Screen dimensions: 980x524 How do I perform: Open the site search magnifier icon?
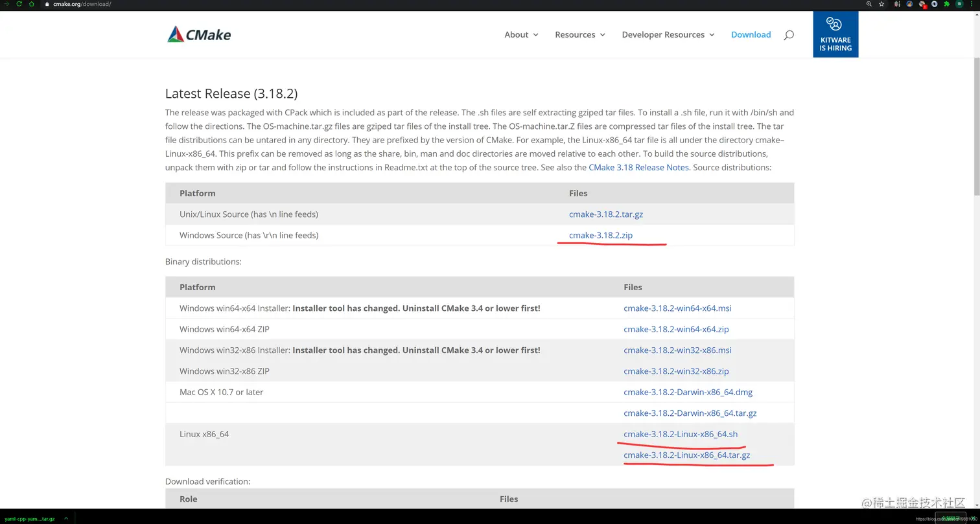pos(788,35)
